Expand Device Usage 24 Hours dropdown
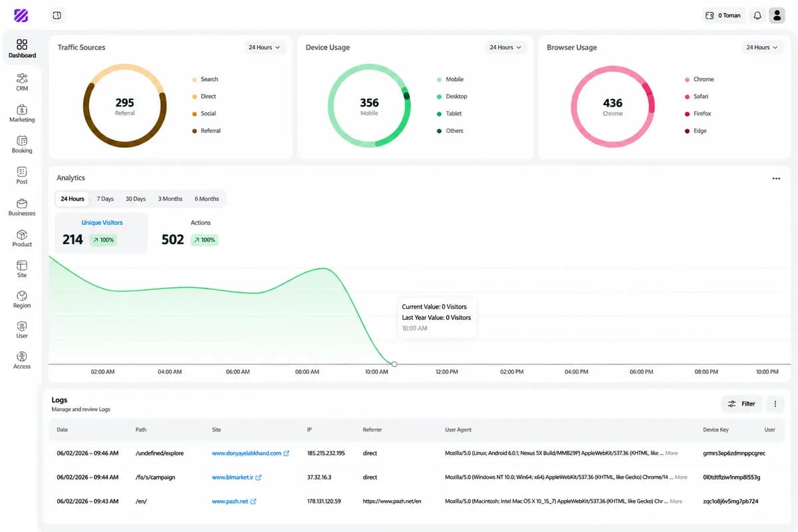This screenshot has height=532, width=798. click(505, 47)
